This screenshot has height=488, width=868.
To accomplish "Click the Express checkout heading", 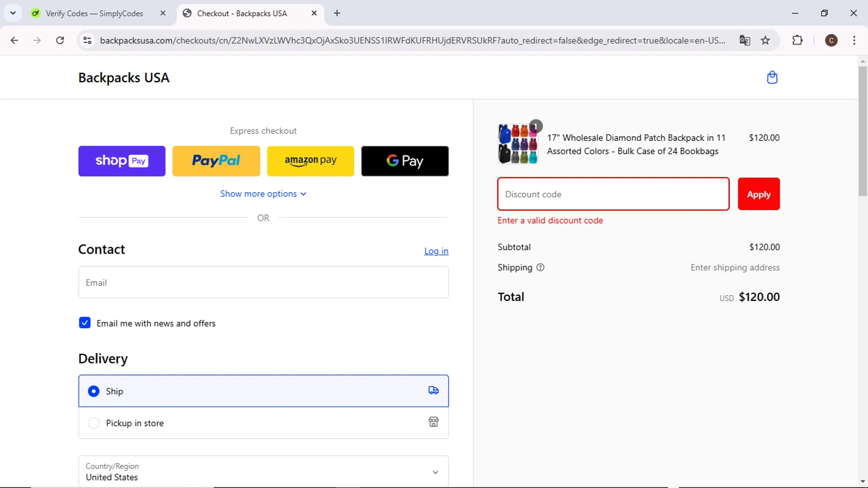I will click(x=263, y=131).
